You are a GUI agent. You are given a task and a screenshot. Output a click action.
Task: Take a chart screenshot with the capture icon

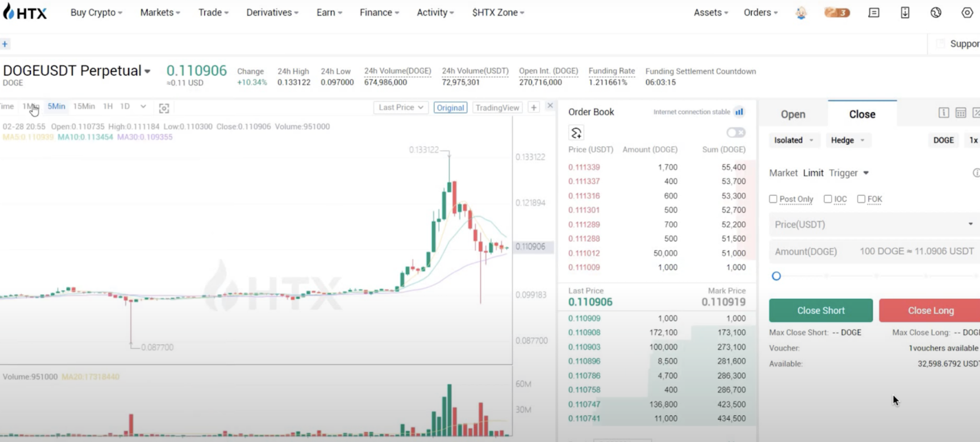(x=164, y=108)
